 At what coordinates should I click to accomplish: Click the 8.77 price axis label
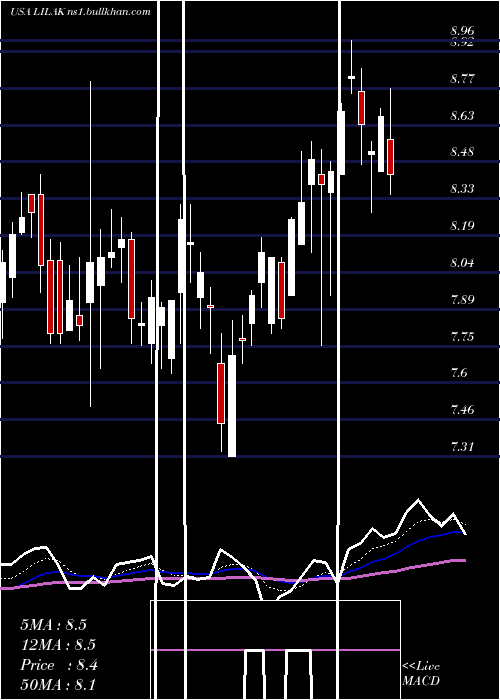click(462, 79)
